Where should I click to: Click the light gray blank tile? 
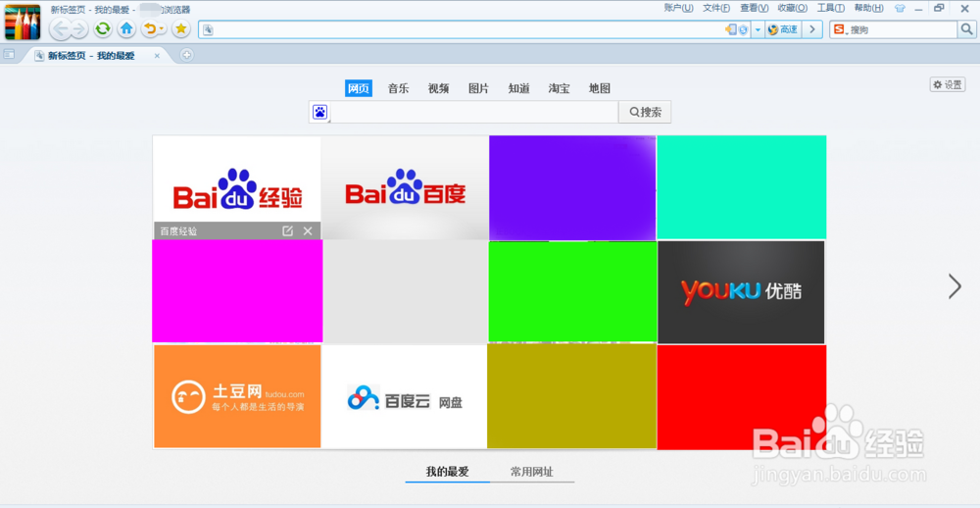coord(405,291)
